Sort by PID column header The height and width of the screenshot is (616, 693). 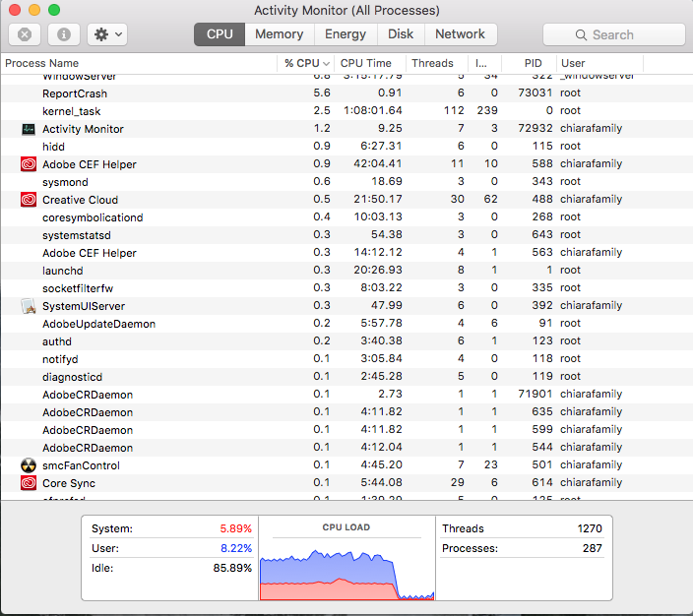click(529, 63)
